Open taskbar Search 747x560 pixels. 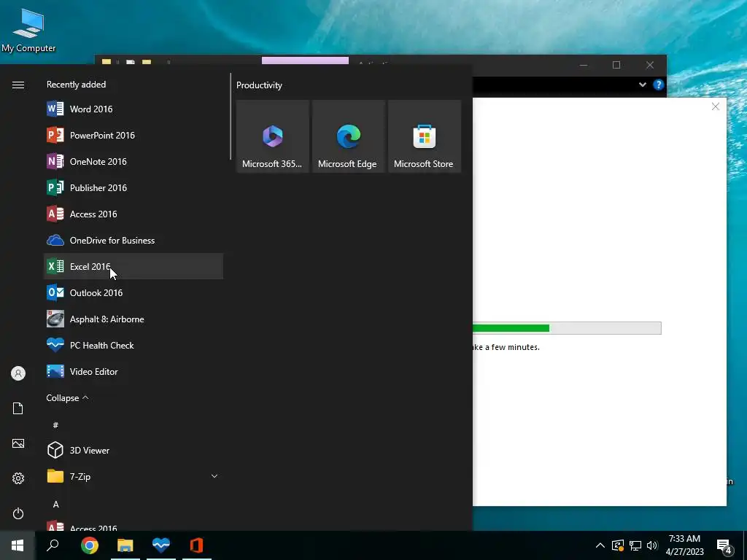click(53, 545)
